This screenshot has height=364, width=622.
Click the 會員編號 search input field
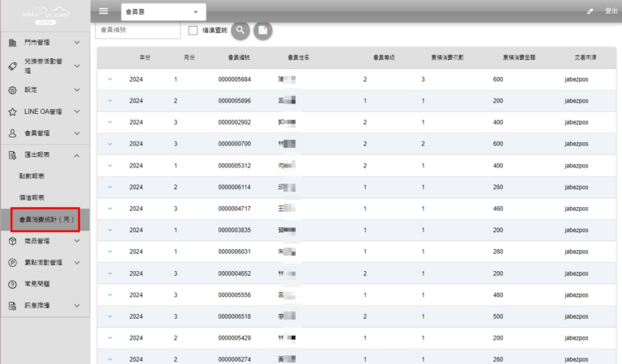pyautogui.click(x=138, y=30)
